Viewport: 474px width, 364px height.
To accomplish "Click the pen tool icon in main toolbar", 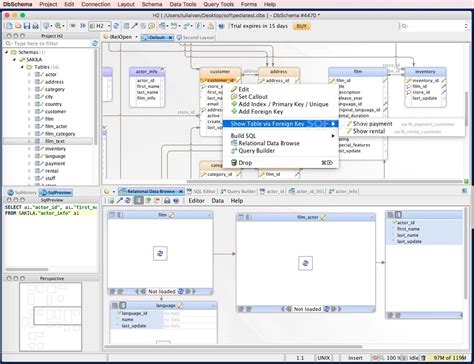I will pyautogui.click(x=134, y=26).
